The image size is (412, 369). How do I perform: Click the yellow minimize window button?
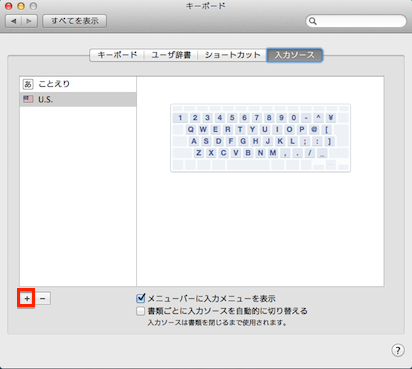[21, 6]
